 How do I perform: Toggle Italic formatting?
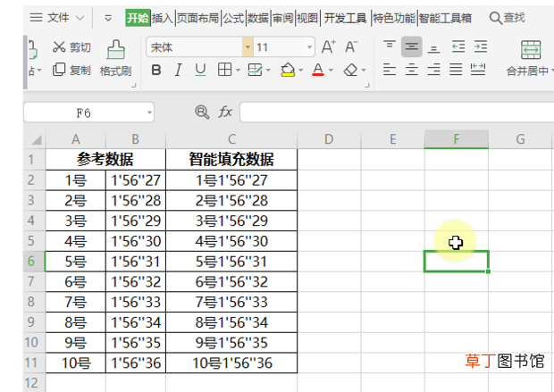pyautogui.click(x=179, y=70)
